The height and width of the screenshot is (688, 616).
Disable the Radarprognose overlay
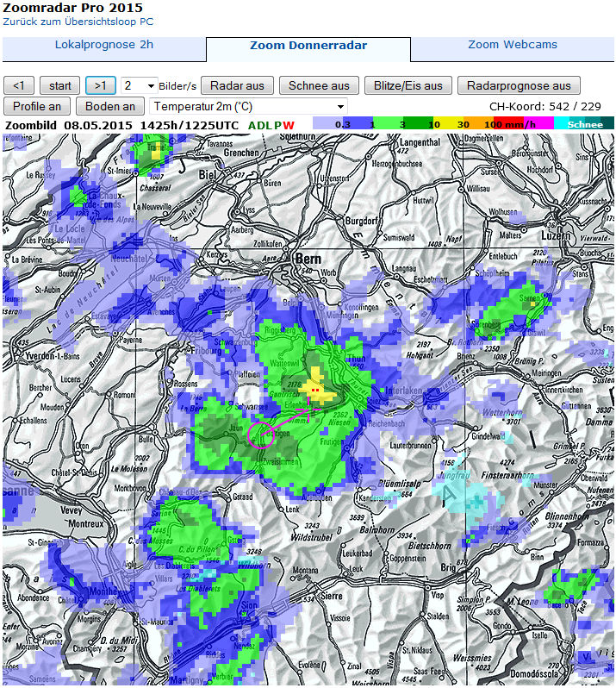coord(519,85)
